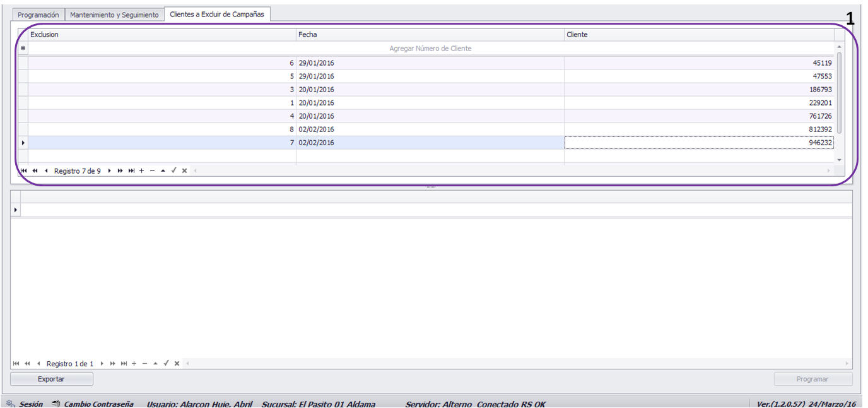Switch to the Programación tab
868x408 pixels.
pyautogui.click(x=38, y=15)
